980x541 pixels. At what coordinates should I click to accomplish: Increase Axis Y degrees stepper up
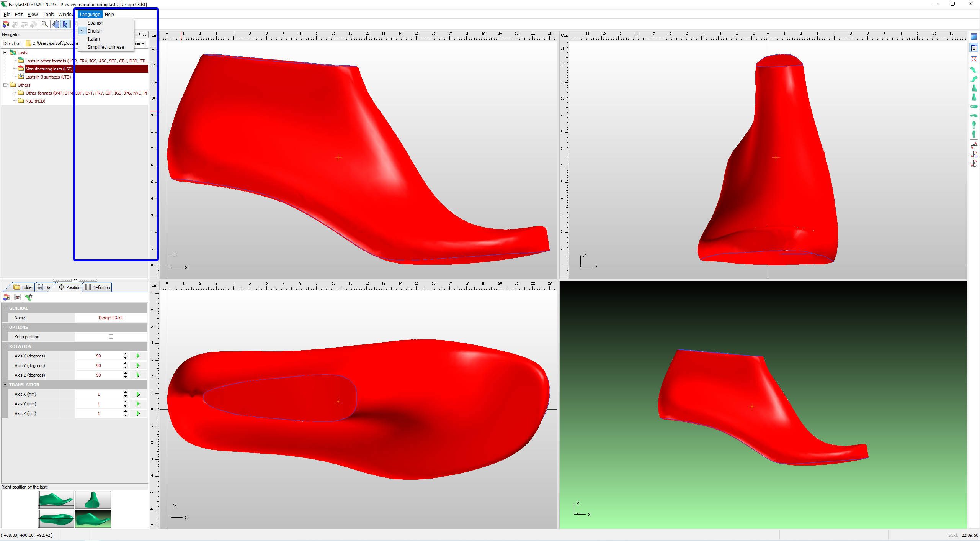(125, 364)
